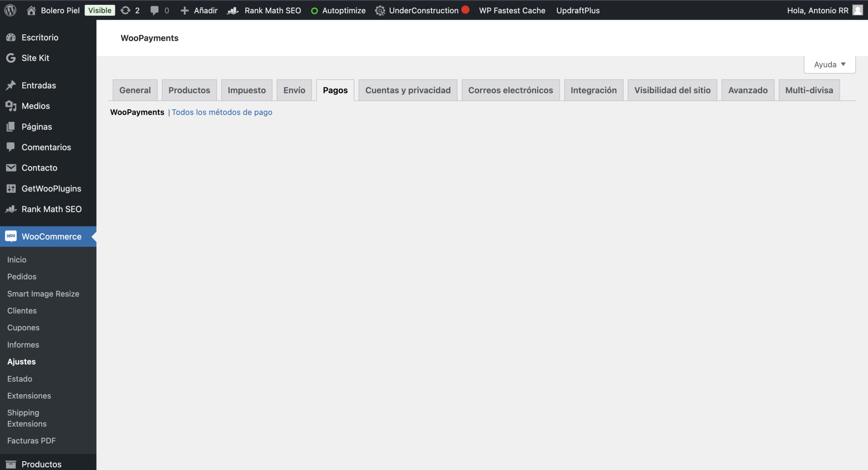Image resolution: width=868 pixels, height=470 pixels.
Task: Open Pedidos in the WooCommerce submenu
Action: point(22,277)
